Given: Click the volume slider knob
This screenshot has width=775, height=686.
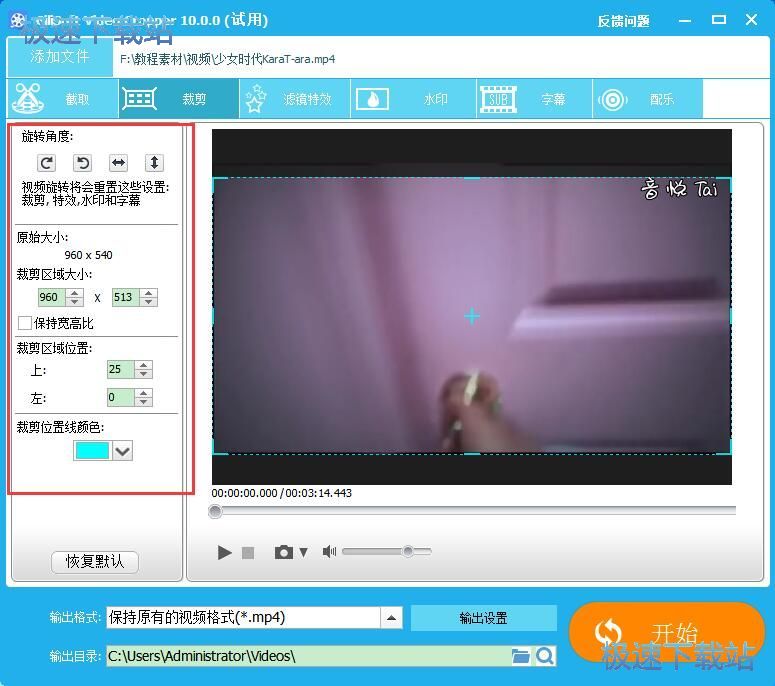Looking at the screenshot, I should click(408, 551).
